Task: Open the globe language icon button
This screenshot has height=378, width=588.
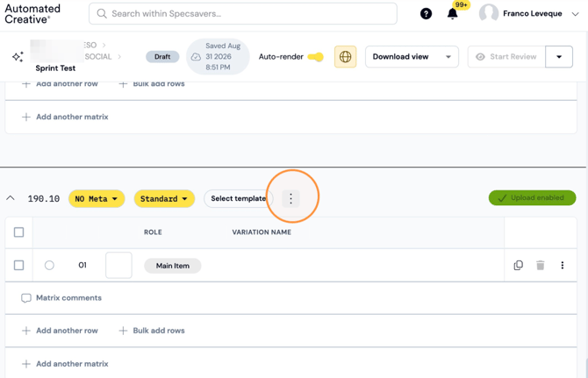Action: click(x=346, y=57)
